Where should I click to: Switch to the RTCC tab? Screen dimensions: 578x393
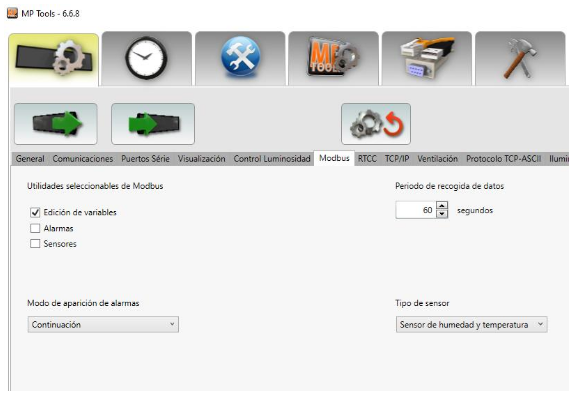click(367, 159)
